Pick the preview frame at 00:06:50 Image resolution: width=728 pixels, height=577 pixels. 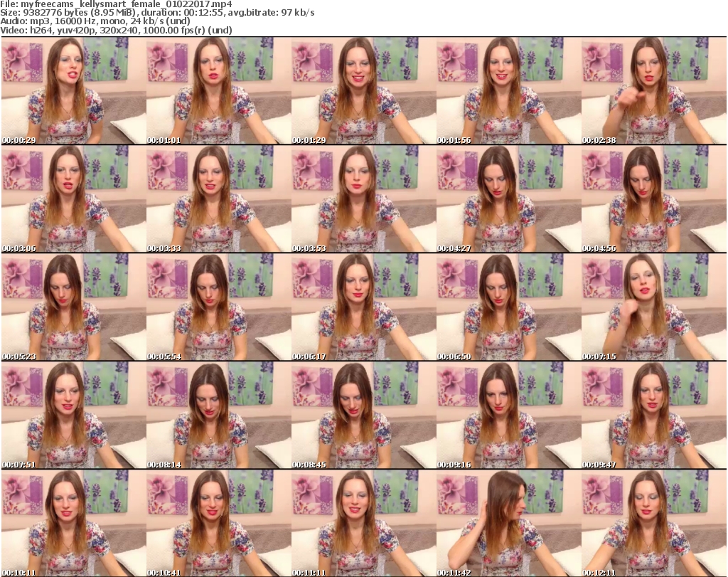coord(508,307)
